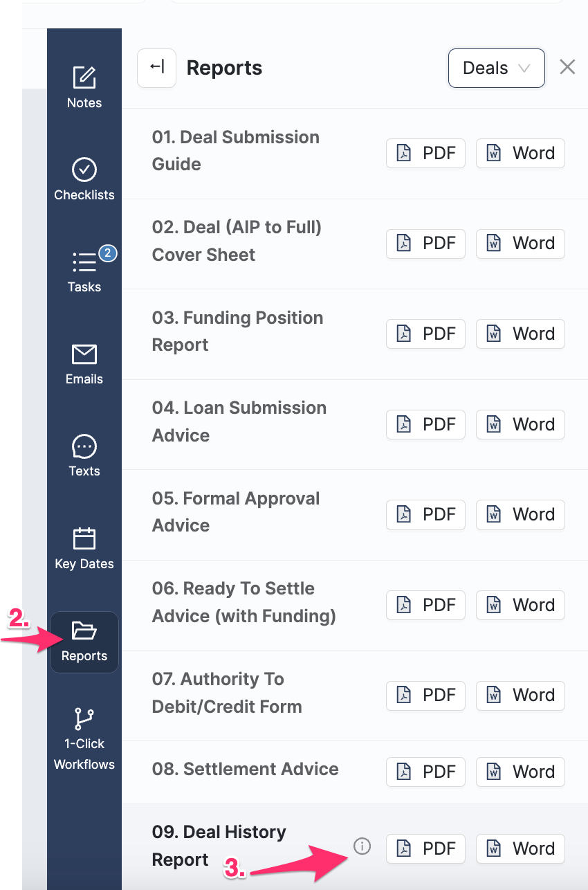This screenshot has height=890, width=588.
Task: Click info icon beside Deal History Report
Action: click(x=362, y=846)
